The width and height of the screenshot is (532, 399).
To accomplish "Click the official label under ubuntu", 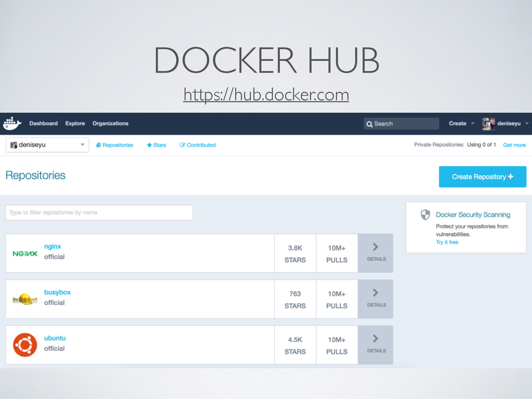I will (54, 348).
